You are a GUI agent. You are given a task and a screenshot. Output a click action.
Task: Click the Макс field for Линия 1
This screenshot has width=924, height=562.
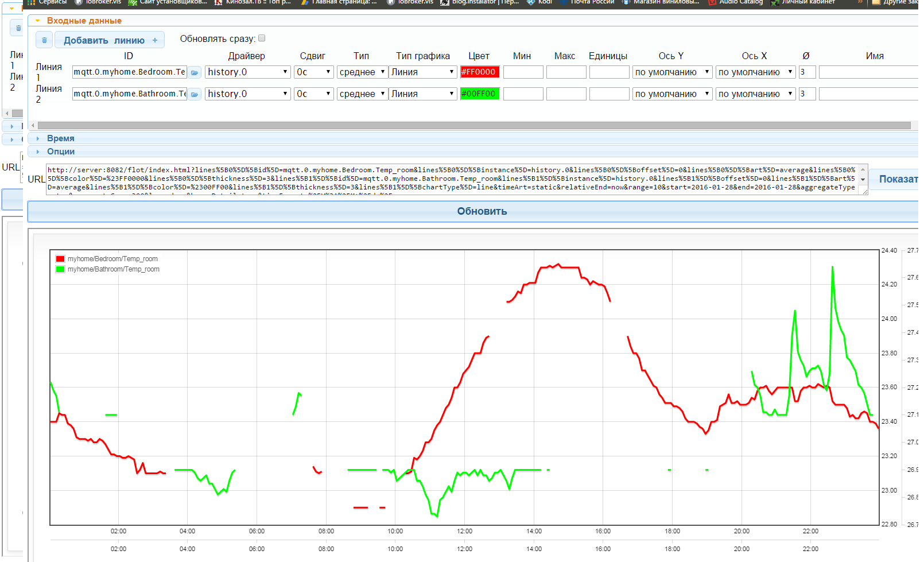[566, 72]
